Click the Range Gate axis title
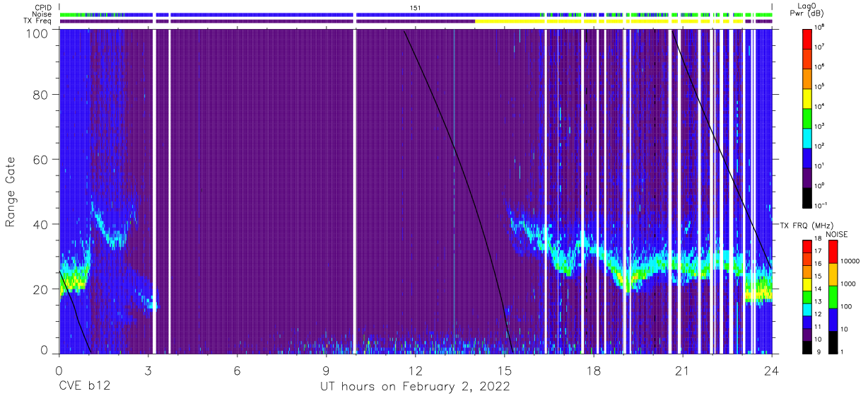The width and height of the screenshot is (868, 401). point(11,192)
